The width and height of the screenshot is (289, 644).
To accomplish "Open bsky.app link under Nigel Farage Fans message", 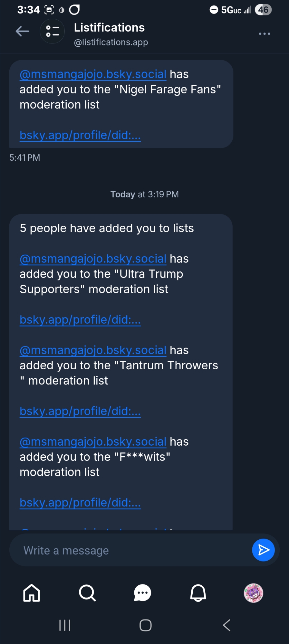I will (x=80, y=135).
